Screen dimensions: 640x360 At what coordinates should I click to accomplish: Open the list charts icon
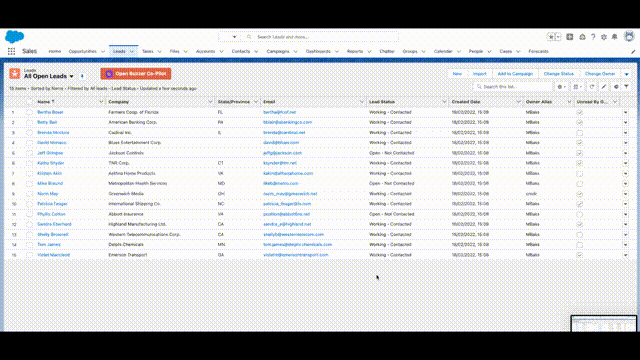616,87
